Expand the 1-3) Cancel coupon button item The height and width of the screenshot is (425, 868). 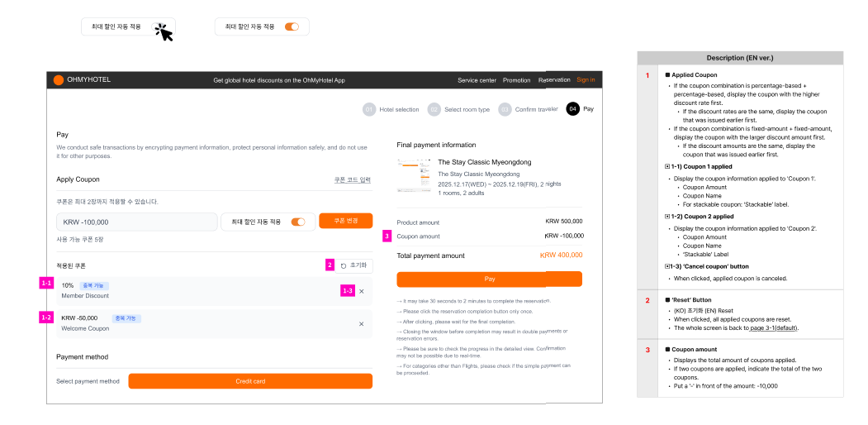click(x=667, y=267)
